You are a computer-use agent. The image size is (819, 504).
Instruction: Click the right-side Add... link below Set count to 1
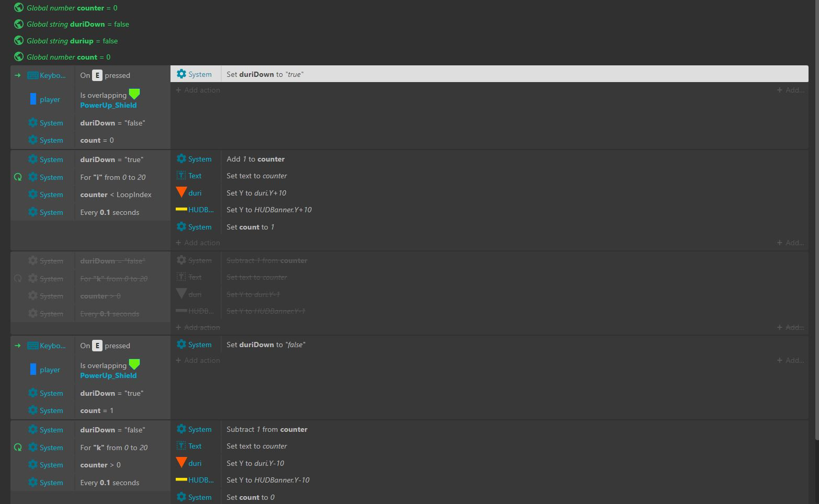(x=791, y=243)
